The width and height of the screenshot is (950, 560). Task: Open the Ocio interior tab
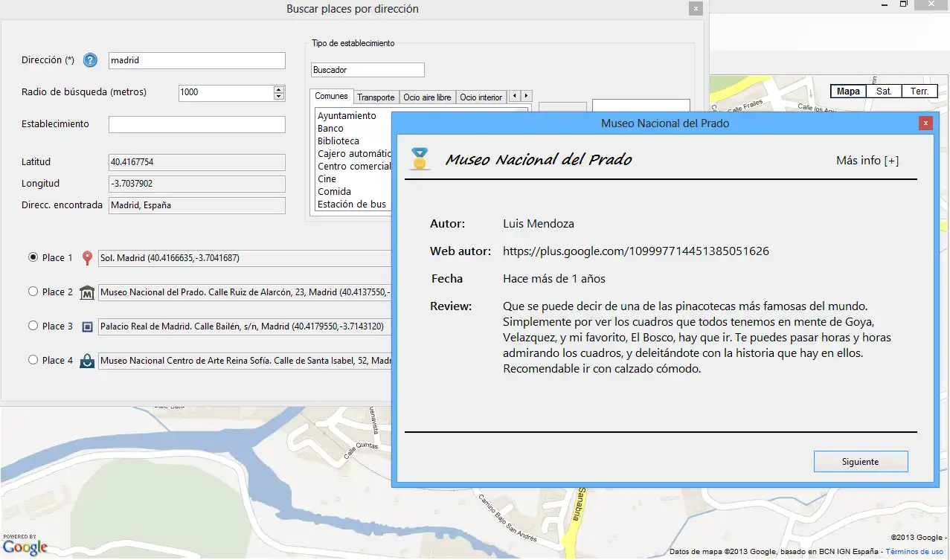(x=481, y=97)
